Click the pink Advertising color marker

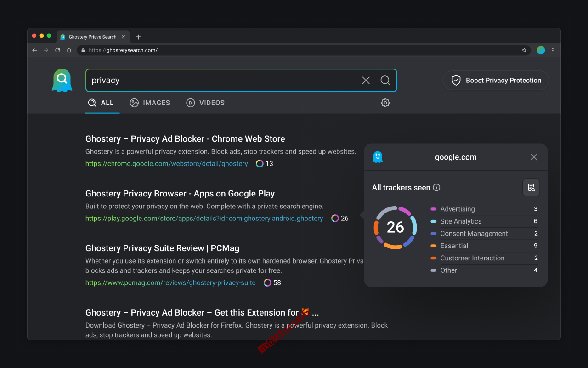[x=433, y=209]
